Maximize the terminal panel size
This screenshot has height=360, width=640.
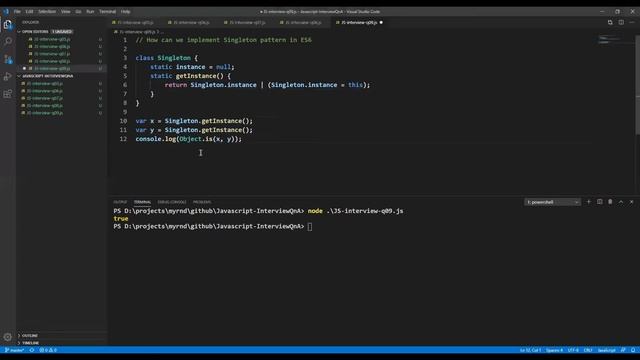(621, 202)
